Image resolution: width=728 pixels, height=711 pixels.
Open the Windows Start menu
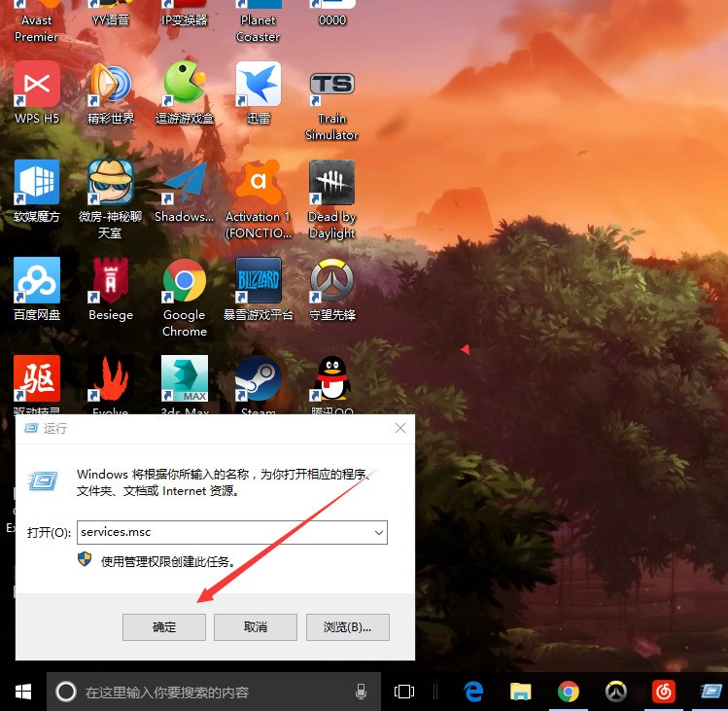click(x=23, y=692)
